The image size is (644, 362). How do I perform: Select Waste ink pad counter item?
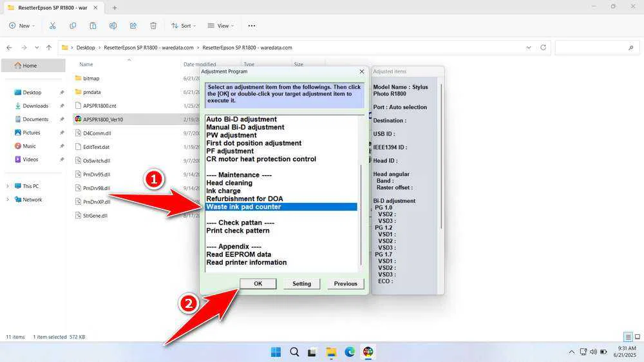243,207
